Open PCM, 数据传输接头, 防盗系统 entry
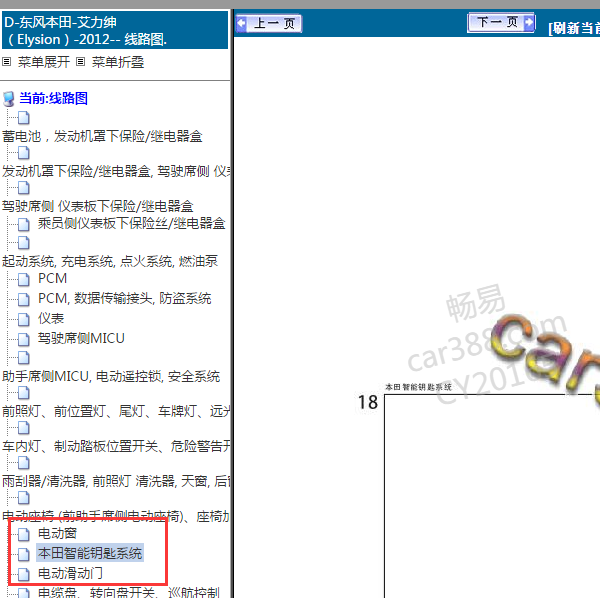Viewport: 600px width, 598px height. (x=124, y=298)
